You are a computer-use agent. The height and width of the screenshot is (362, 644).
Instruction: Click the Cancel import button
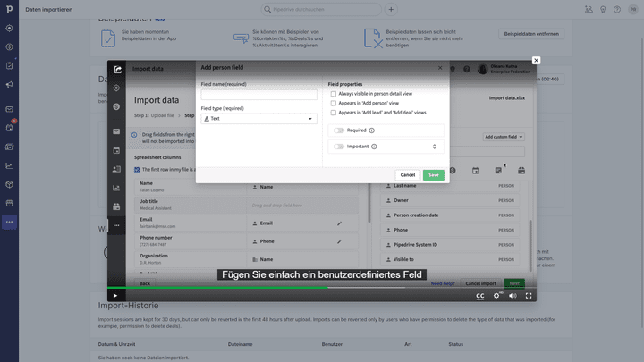[x=480, y=283]
